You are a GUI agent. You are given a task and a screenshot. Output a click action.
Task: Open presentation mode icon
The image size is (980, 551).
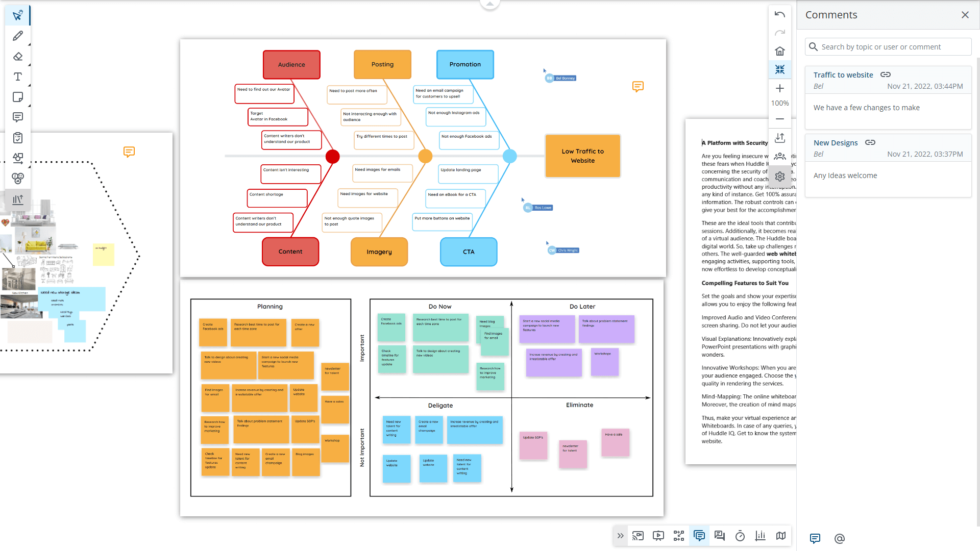pyautogui.click(x=658, y=536)
